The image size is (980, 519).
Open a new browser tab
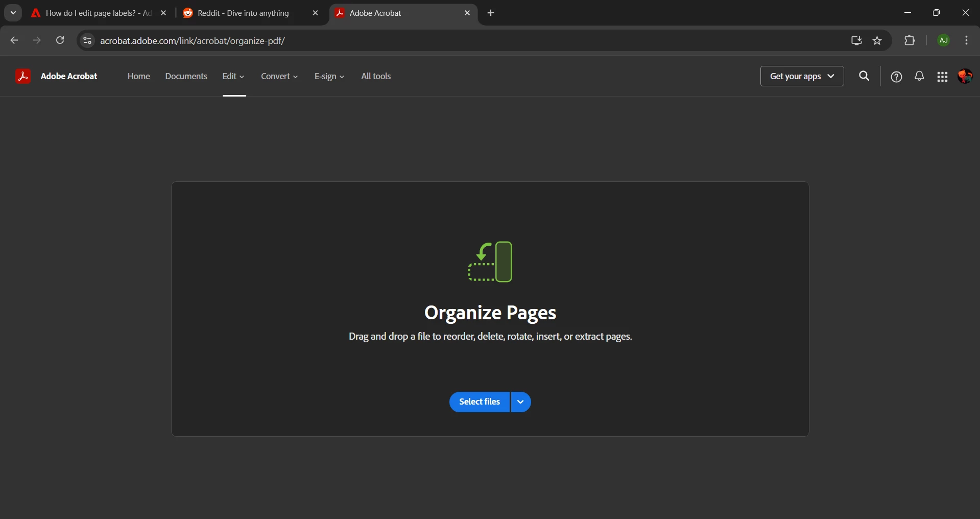[491, 13]
